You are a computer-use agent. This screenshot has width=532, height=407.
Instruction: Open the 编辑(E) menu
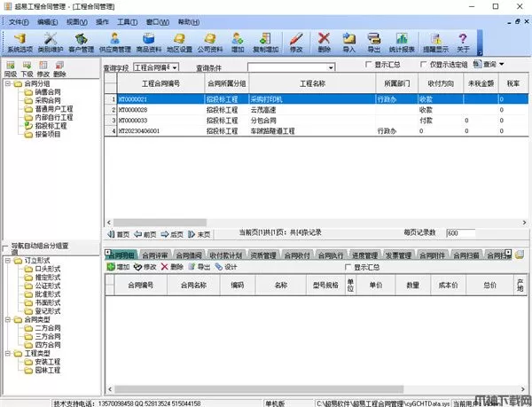pyautogui.click(x=48, y=22)
